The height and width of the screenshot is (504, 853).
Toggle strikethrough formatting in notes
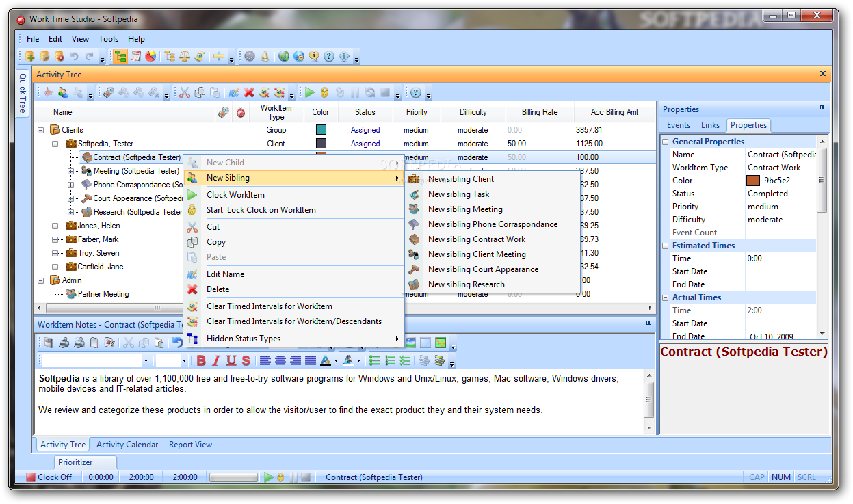coord(246,360)
